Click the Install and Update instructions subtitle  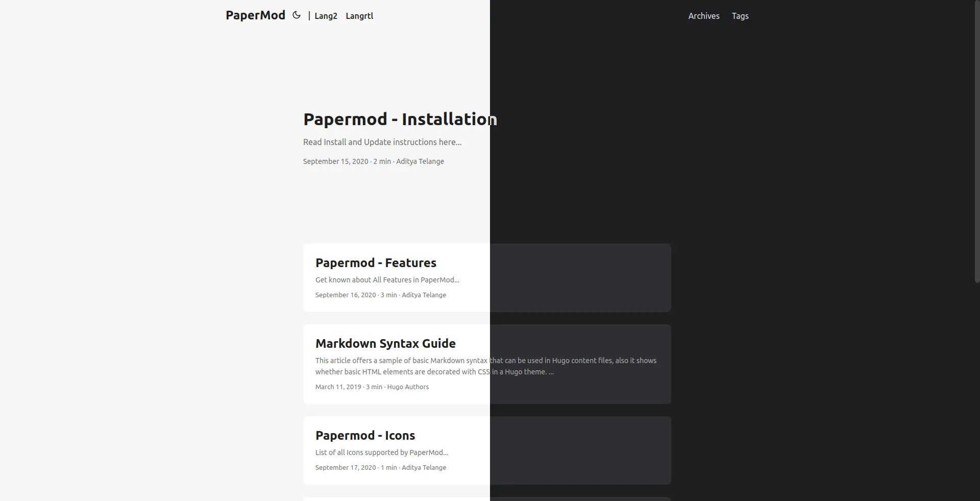(x=382, y=142)
